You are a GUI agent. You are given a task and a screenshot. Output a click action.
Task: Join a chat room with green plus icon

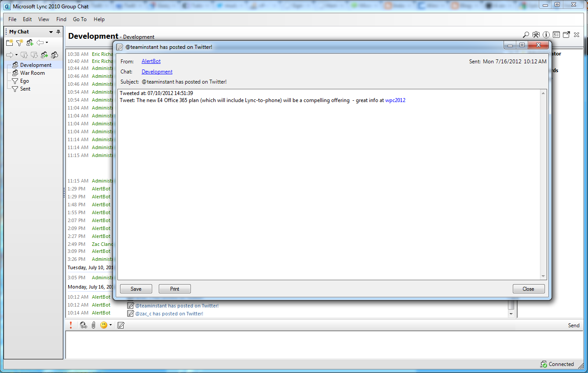tap(30, 43)
